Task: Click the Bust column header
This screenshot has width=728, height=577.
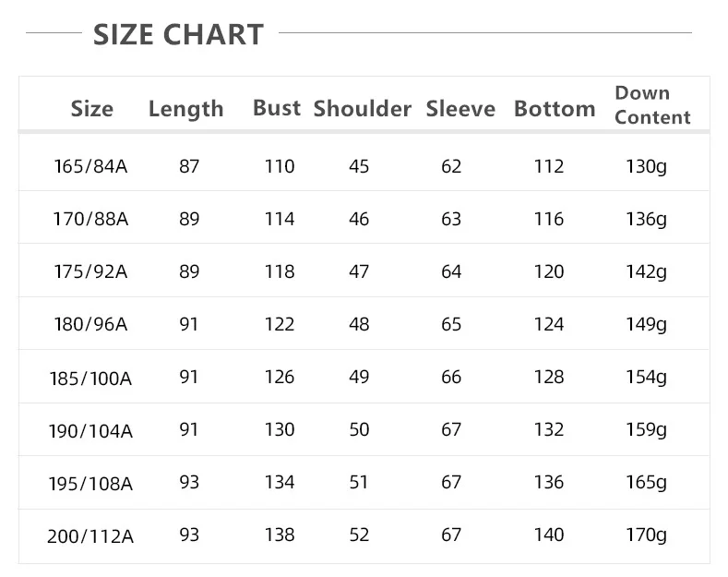Action: coord(277,108)
